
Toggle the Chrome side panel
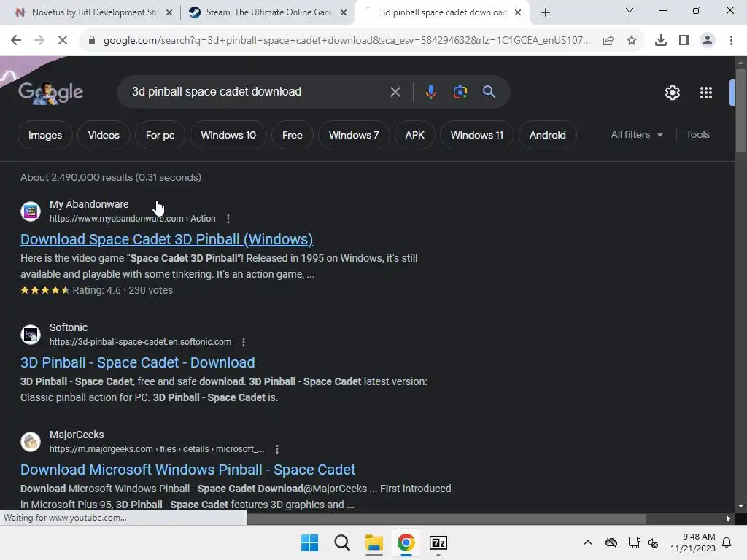[684, 41]
